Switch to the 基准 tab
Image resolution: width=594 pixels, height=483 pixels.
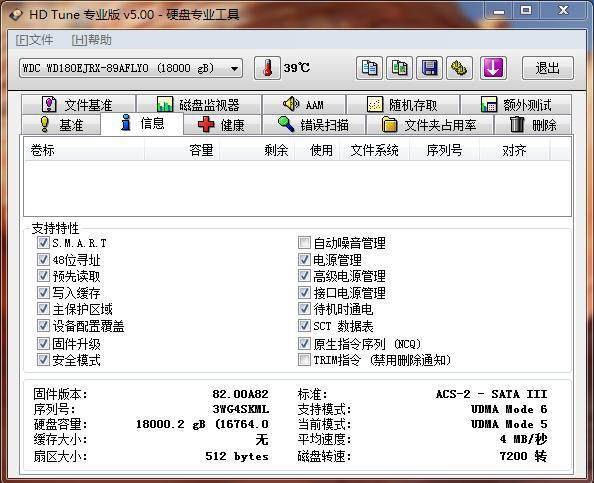coord(61,124)
